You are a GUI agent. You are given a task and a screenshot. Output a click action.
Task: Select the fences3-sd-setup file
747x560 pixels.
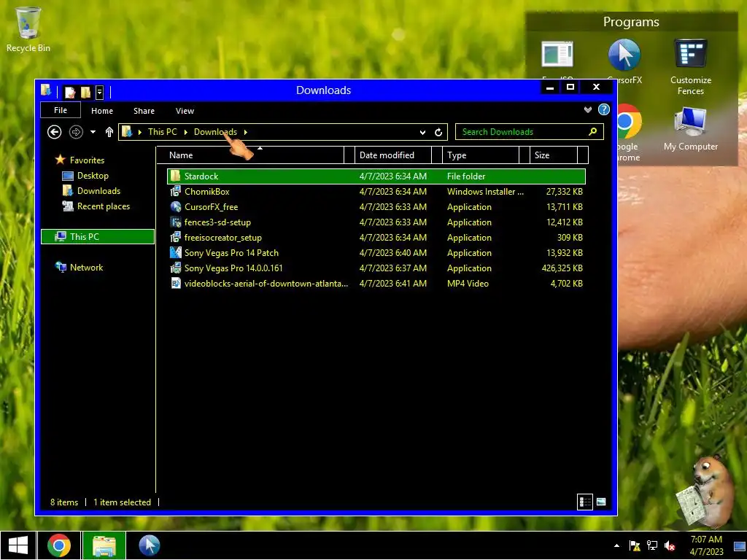pyautogui.click(x=376, y=222)
